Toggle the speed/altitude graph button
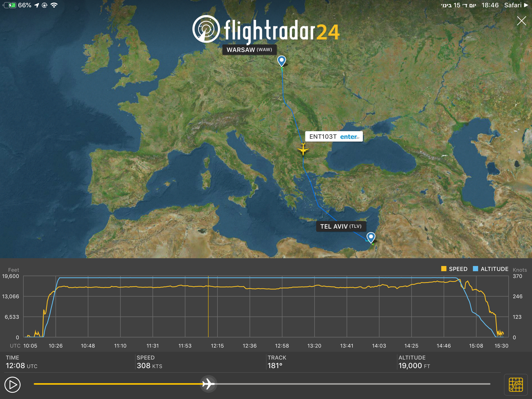This screenshot has width=532, height=399. (516, 385)
